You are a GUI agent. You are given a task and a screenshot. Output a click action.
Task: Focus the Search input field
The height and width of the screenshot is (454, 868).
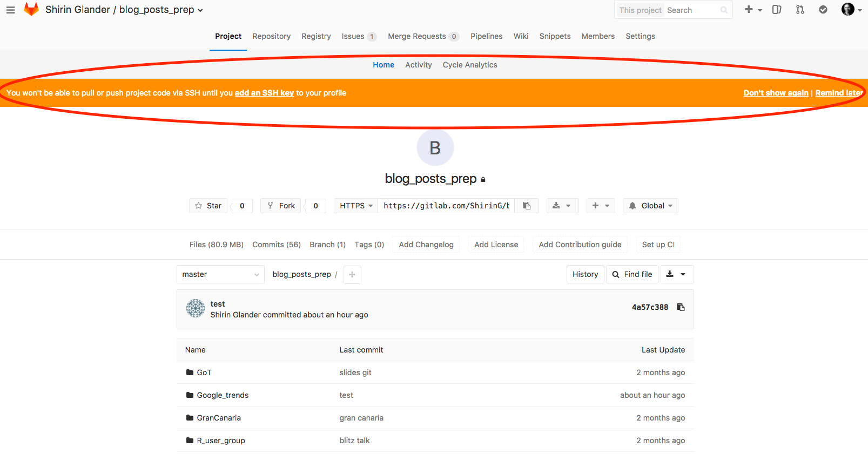pos(692,10)
